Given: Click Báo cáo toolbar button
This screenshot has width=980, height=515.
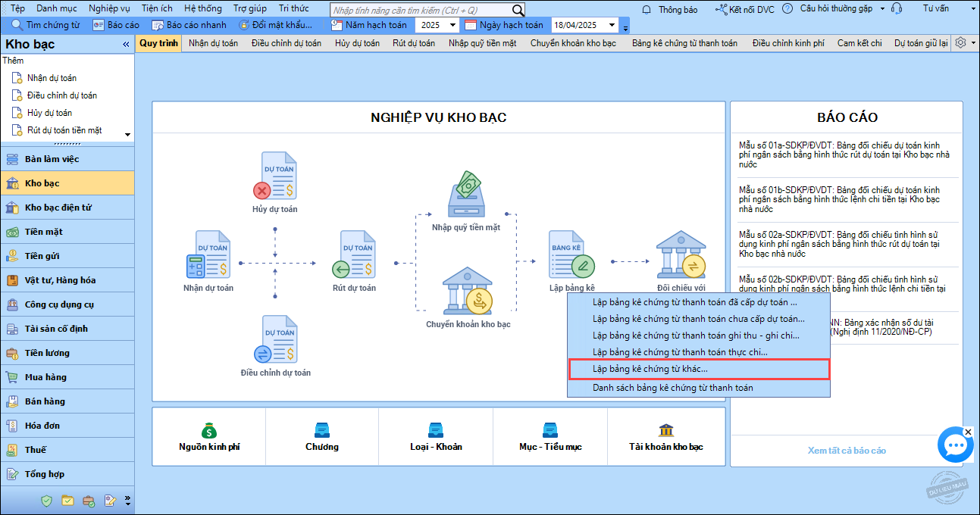Looking at the screenshot, I should [x=116, y=25].
